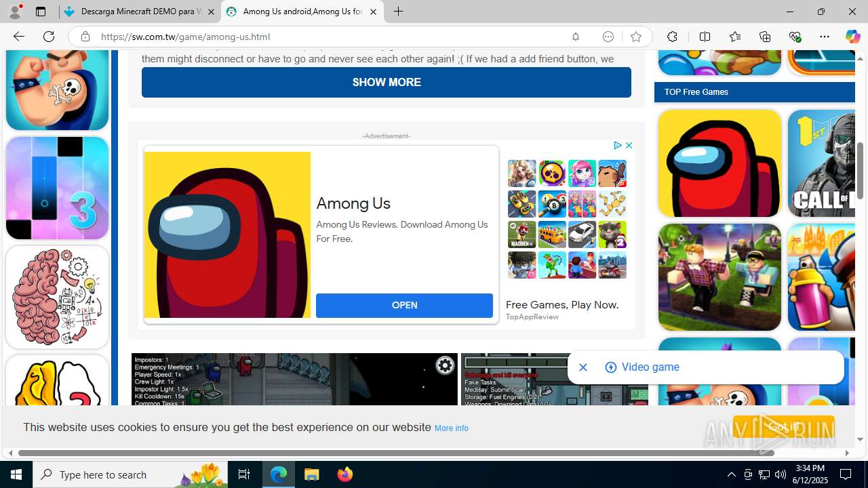Switch to Descarga Minecraft DEMO tab
The width and height of the screenshot is (868, 488).
(x=140, y=12)
